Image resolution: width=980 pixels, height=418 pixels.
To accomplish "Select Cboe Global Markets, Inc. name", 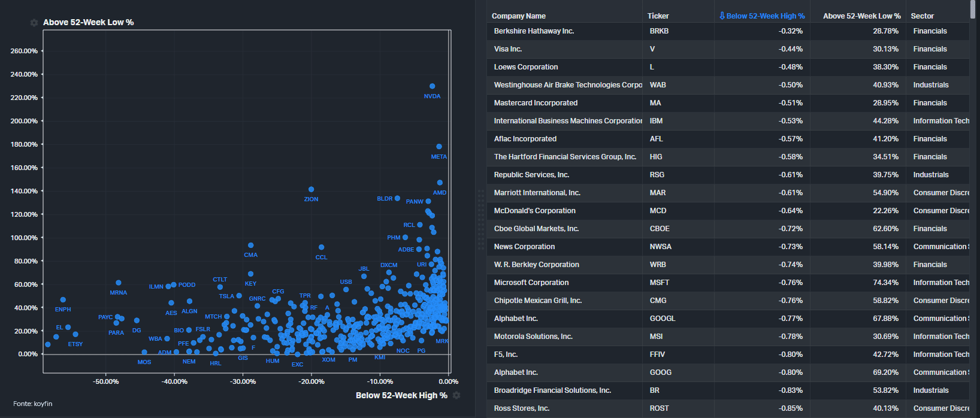I will click(536, 229).
